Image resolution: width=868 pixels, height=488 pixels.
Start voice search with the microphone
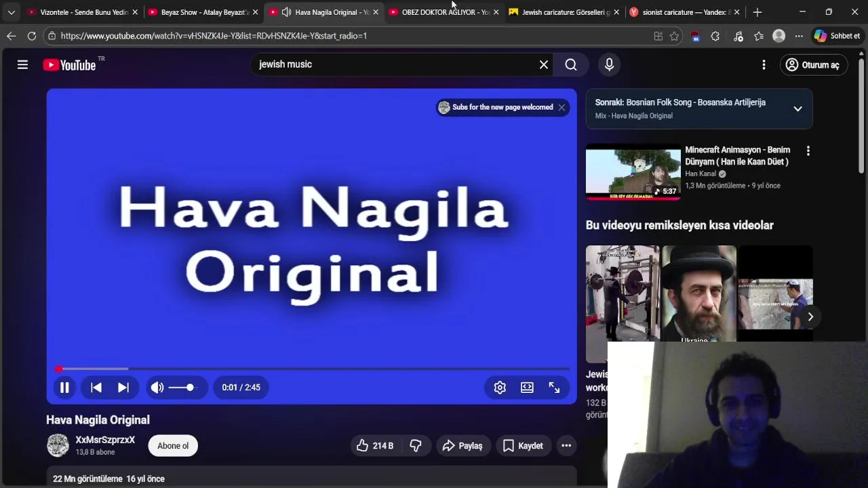point(609,64)
